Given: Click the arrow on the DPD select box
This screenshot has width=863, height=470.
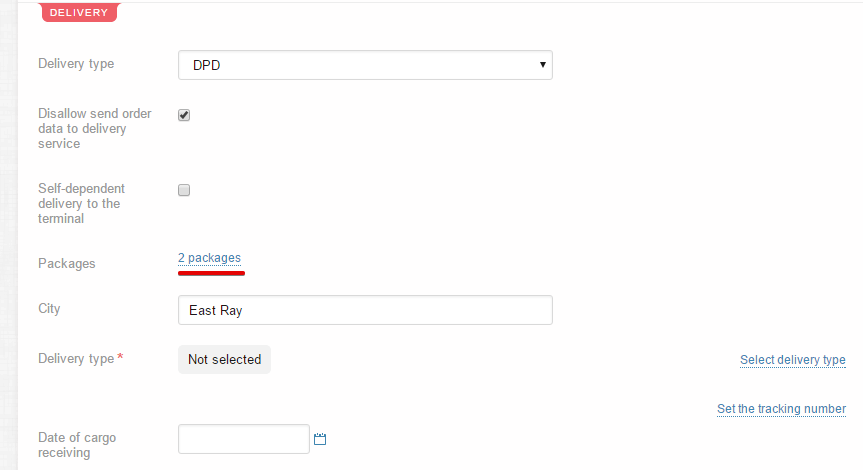Looking at the screenshot, I should (x=542, y=65).
